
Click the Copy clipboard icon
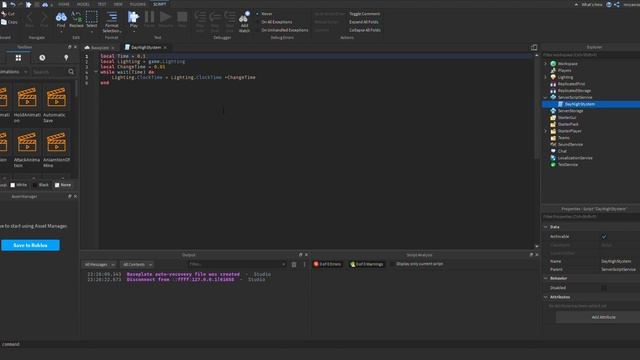coord(4,22)
